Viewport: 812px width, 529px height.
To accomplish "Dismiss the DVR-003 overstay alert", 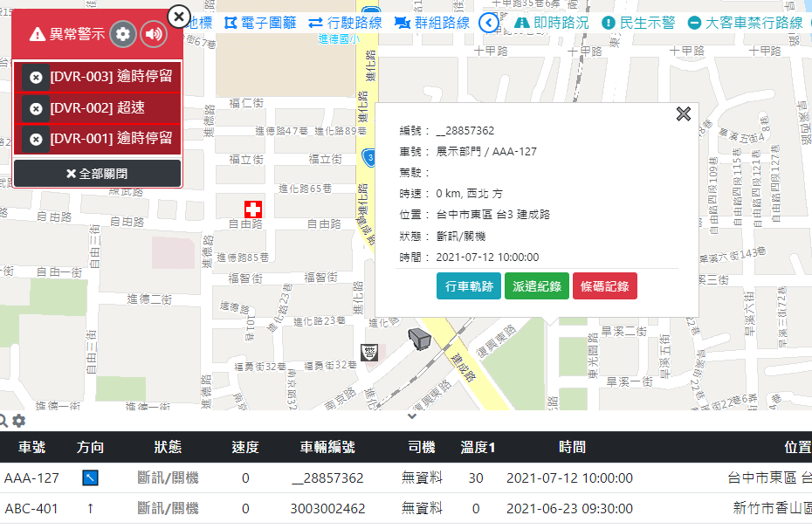I will click(x=36, y=78).
